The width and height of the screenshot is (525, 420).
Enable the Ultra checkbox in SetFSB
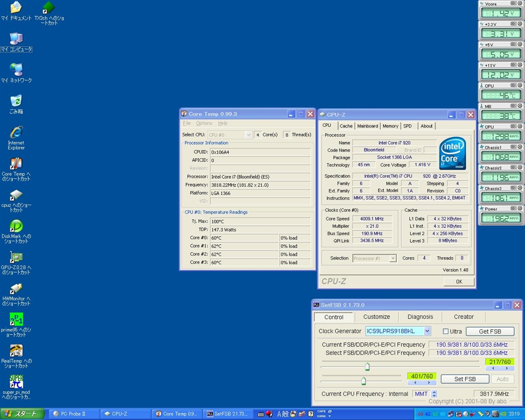[445, 331]
